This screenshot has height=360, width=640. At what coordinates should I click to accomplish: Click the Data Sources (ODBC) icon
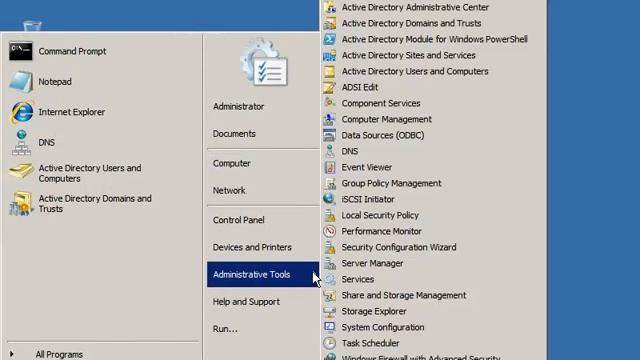(x=329, y=135)
